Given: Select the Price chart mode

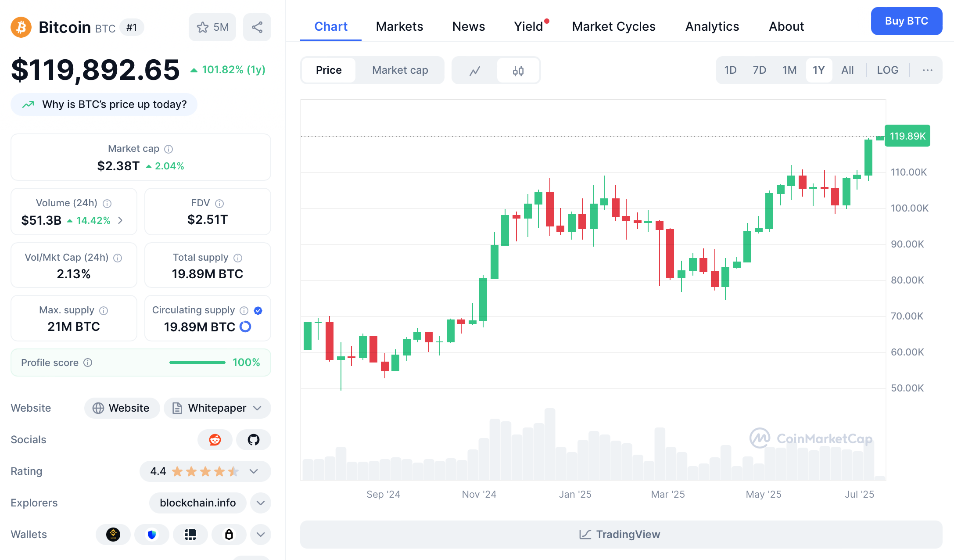Looking at the screenshot, I should 329,70.
